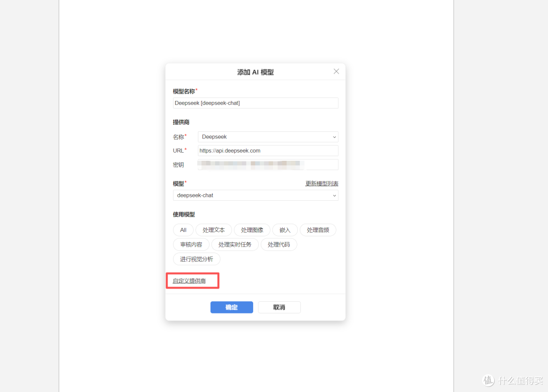Toggle the 处理代码 tag
548x392 pixels.
coord(279,244)
